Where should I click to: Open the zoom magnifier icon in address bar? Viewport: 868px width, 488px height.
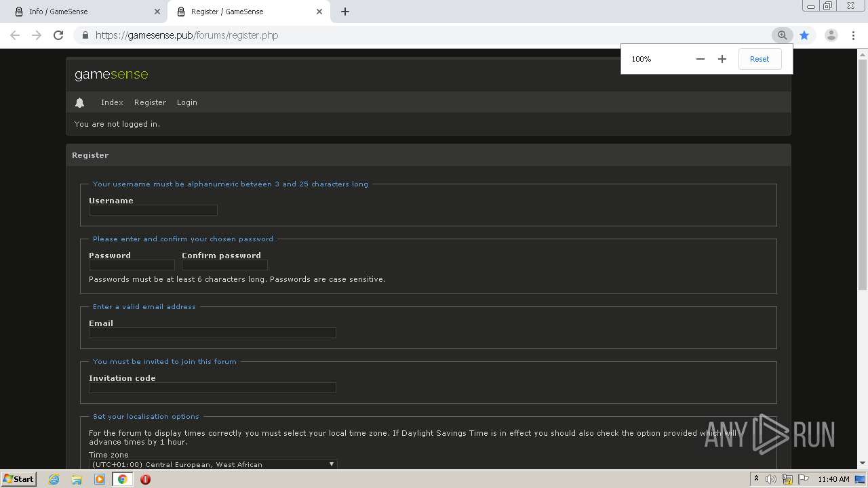click(x=782, y=35)
